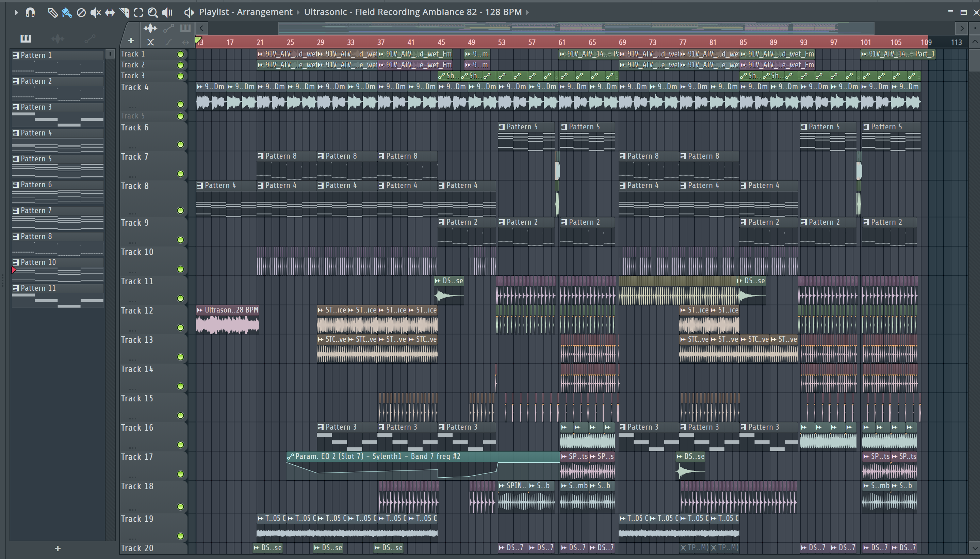Open menu of first DS..se clip on Track 20

point(256,548)
